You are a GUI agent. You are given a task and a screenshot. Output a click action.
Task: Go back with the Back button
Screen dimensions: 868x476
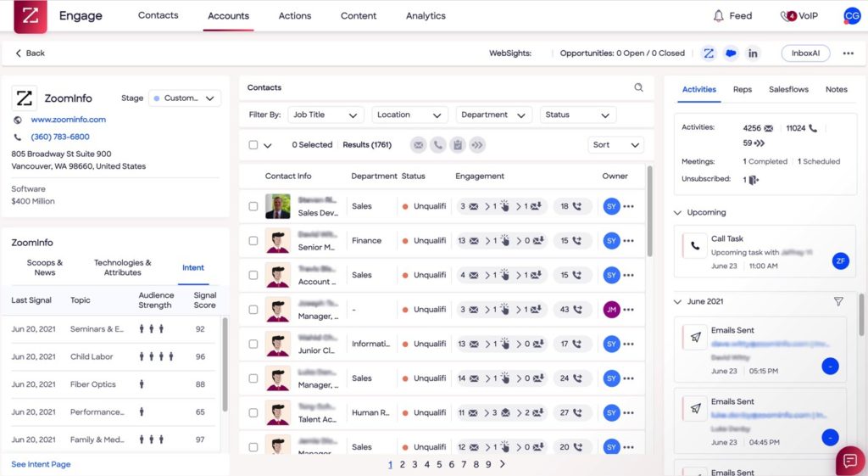coord(30,53)
